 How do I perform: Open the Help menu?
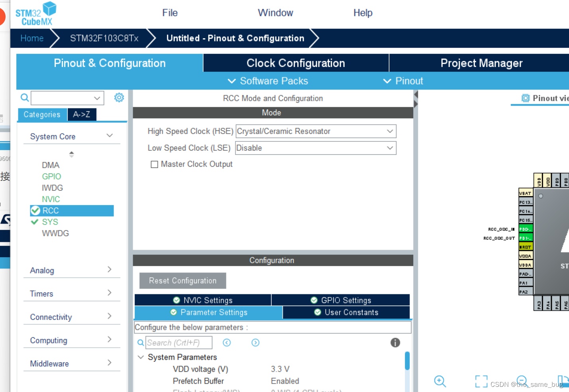[363, 13]
